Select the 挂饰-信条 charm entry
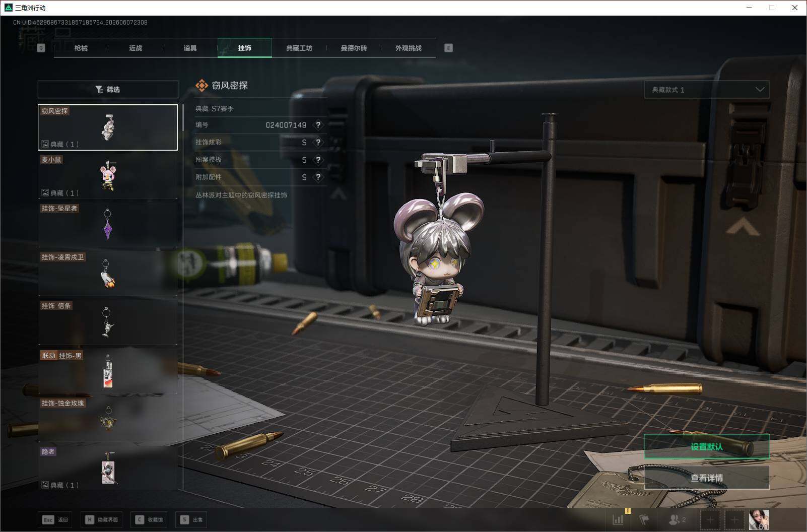The width and height of the screenshot is (807, 532). pos(108,322)
